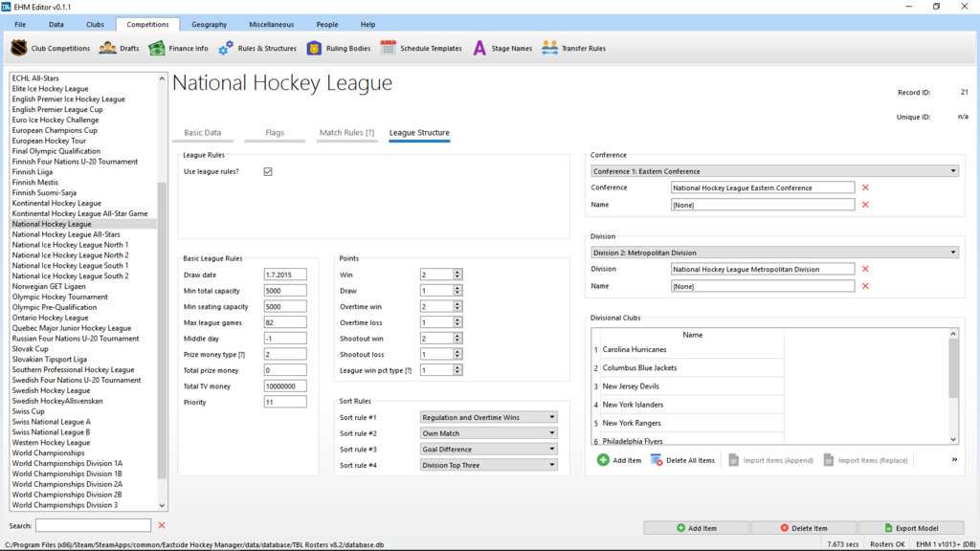This screenshot has width=980, height=551.
Task: Open Sort rule #1 dropdown
Action: click(488, 417)
